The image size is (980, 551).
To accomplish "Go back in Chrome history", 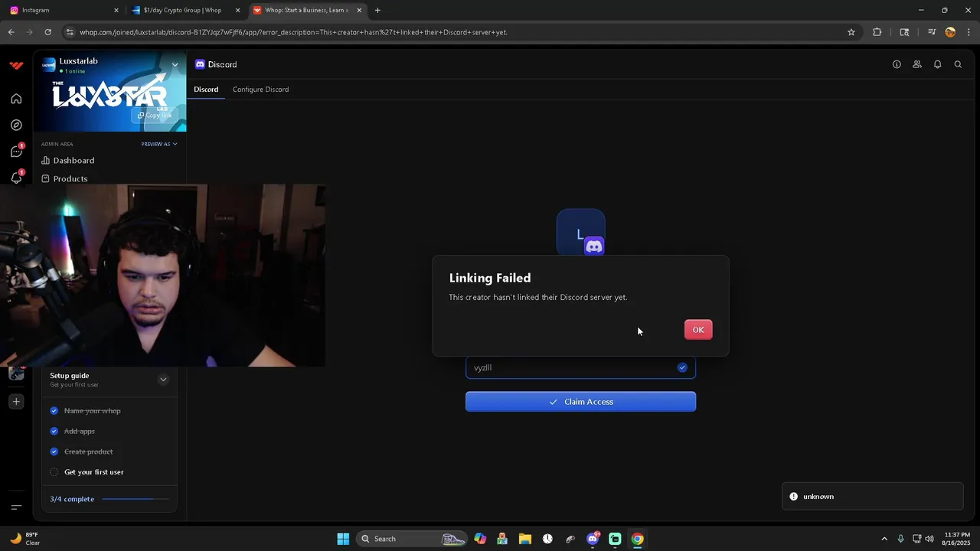I will click(11, 32).
